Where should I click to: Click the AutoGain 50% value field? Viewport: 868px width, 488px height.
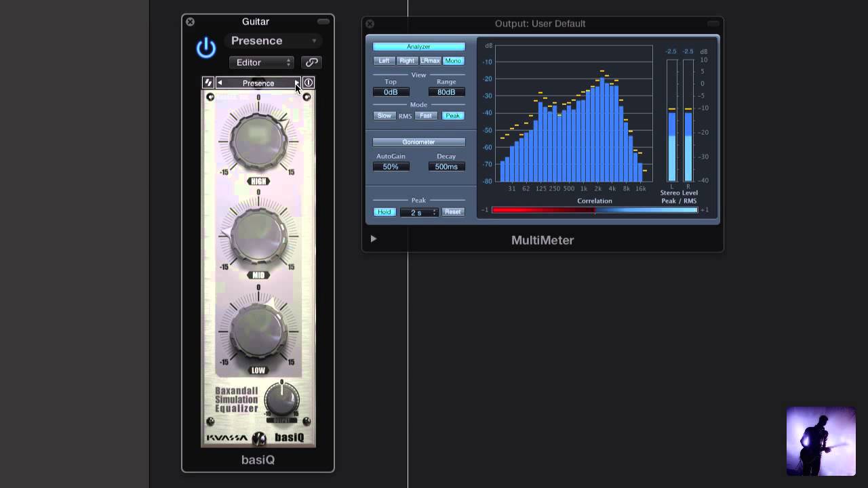pyautogui.click(x=391, y=167)
